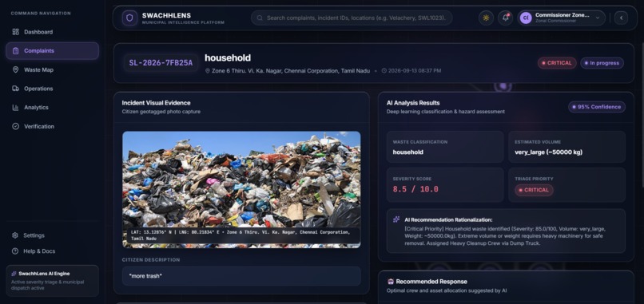Click the Incident Visual Evidence heading

click(156, 103)
